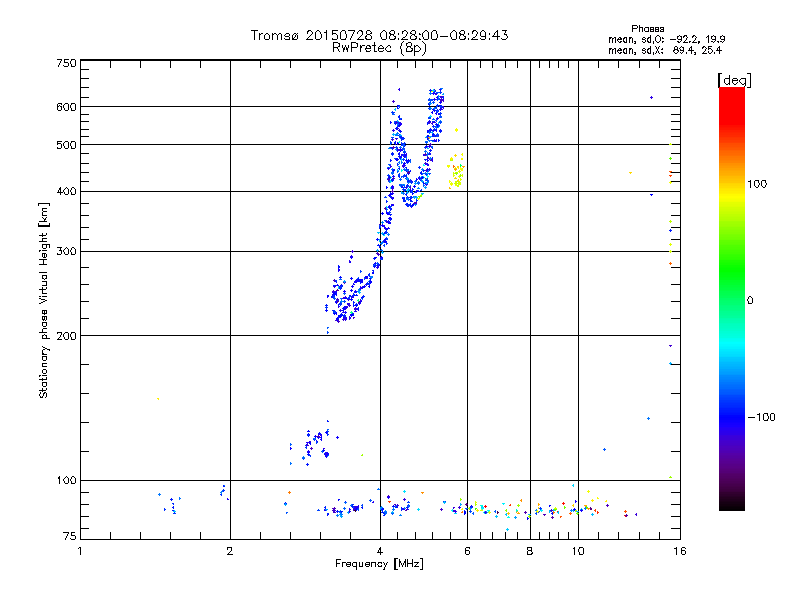The width and height of the screenshot is (800, 600).
Task: Click the x-axis tick '2'
Action: [230, 551]
